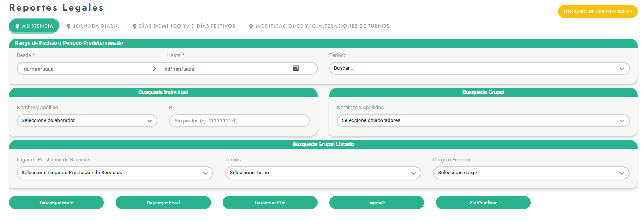Click the arrow between Desde and Hasta dates
The image size is (644, 223).
(x=155, y=69)
